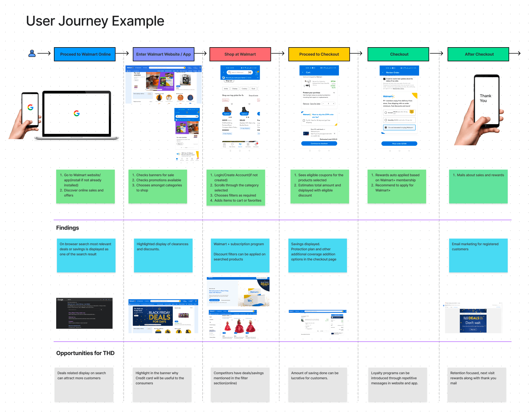The height and width of the screenshot is (415, 532).
Task: Tap Android menu button under Shop at Walmart screenshot
Action: point(230,151)
